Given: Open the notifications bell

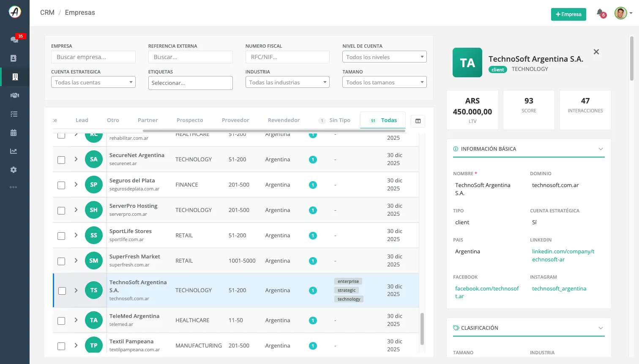Looking at the screenshot, I should click(x=600, y=13).
